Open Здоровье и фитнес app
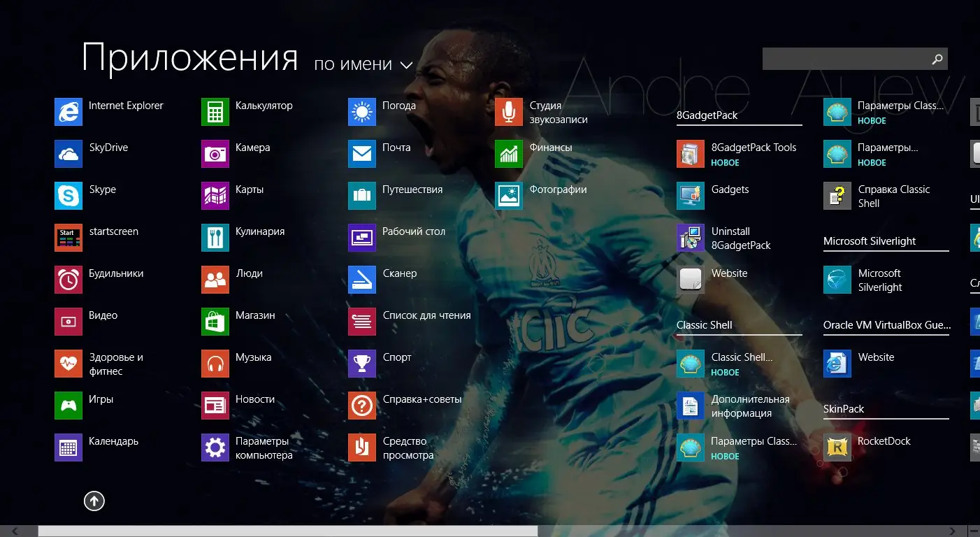The width and height of the screenshot is (980, 537). pyautogui.click(x=99, y=364)
